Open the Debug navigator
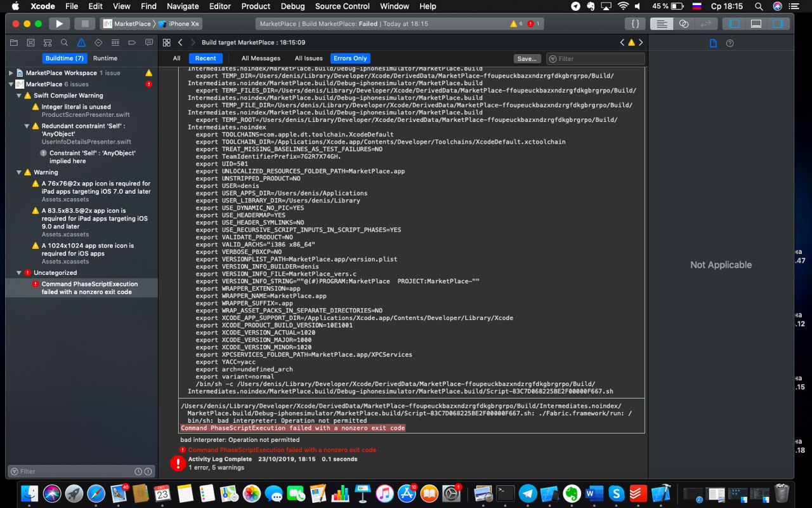The height and width of the screenshot is (508, 812). click(115, 43)
